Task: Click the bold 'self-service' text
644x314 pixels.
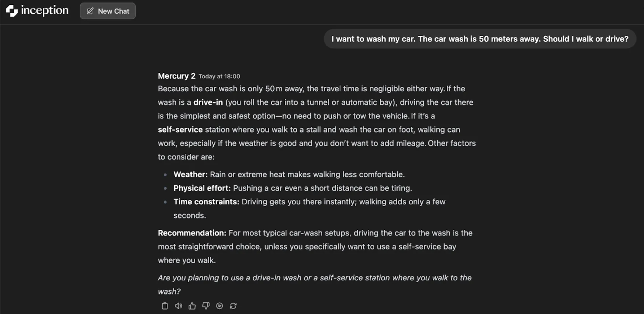Action: pos(180,130)
